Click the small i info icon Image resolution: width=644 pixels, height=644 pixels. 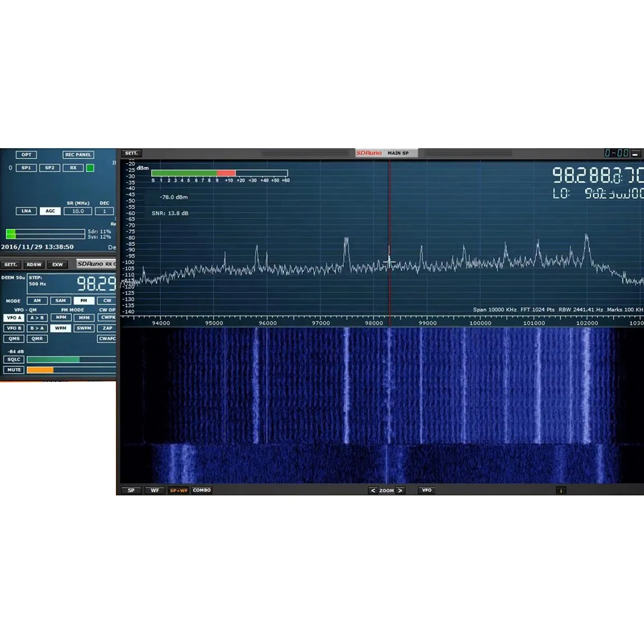pyautogui.click(x=561, y=490)
